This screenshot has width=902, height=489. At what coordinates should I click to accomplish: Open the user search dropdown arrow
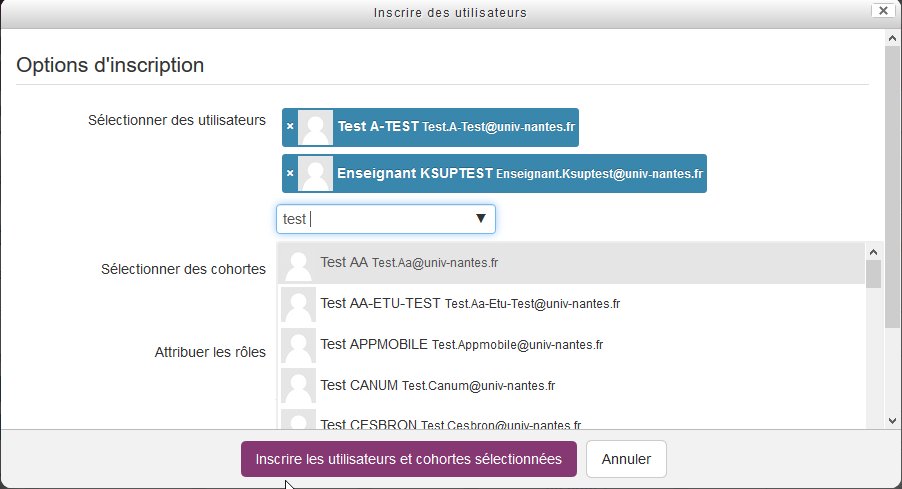pyautogui.click(x=480, y=219)
